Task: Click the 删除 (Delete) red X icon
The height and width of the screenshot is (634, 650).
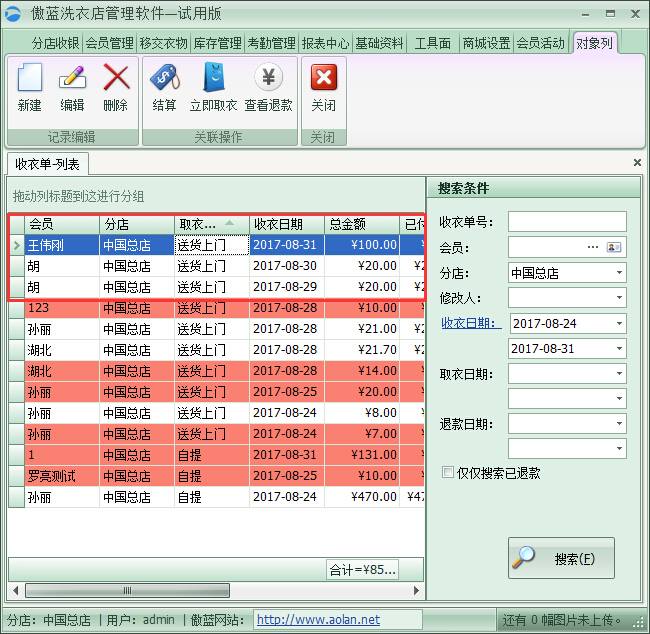Action: click(116, 79)
